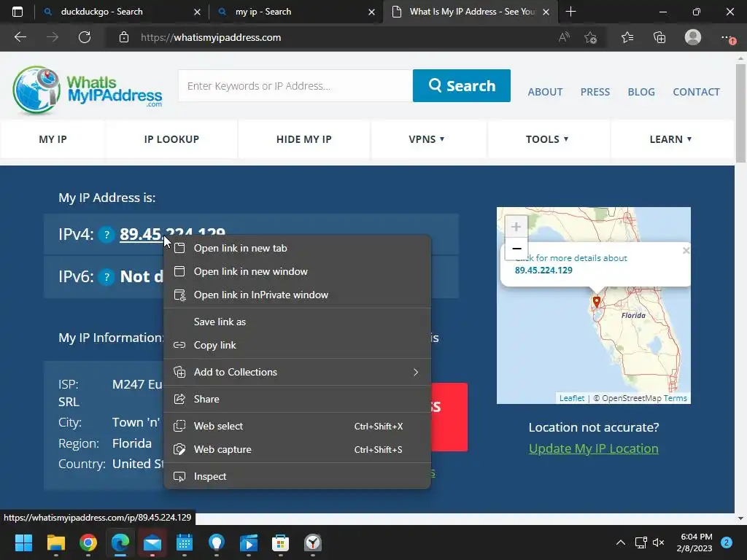
Task: Expand Add to Collections submenu
Action: coord(298,372)
